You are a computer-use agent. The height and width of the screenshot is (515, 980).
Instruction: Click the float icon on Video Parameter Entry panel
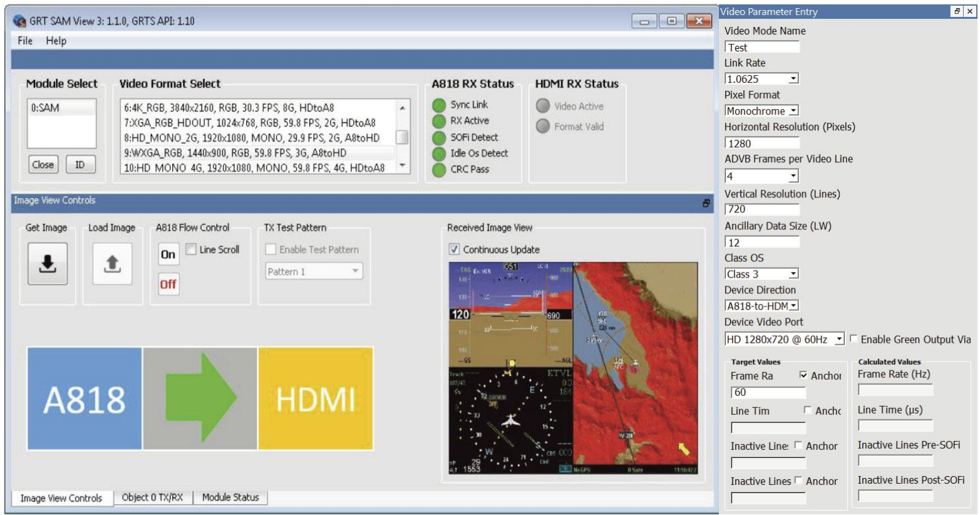click(x=957, y=11)
